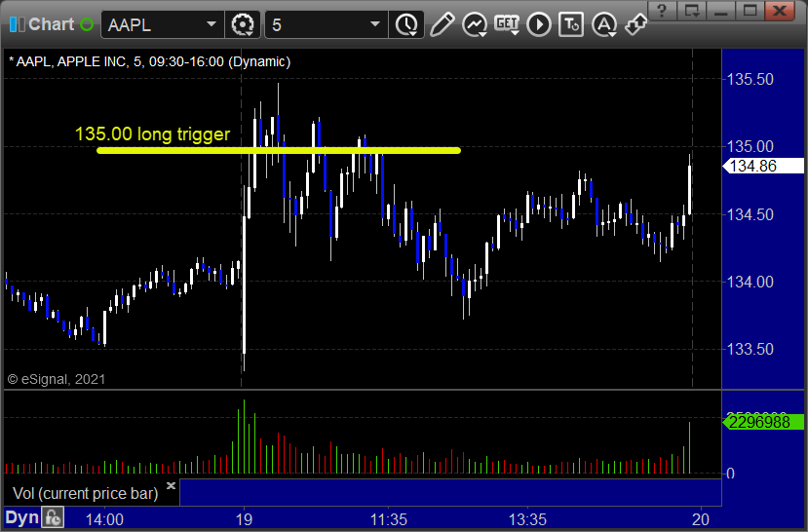Close the chart window
808x532 pixels.
pos(780,10)
